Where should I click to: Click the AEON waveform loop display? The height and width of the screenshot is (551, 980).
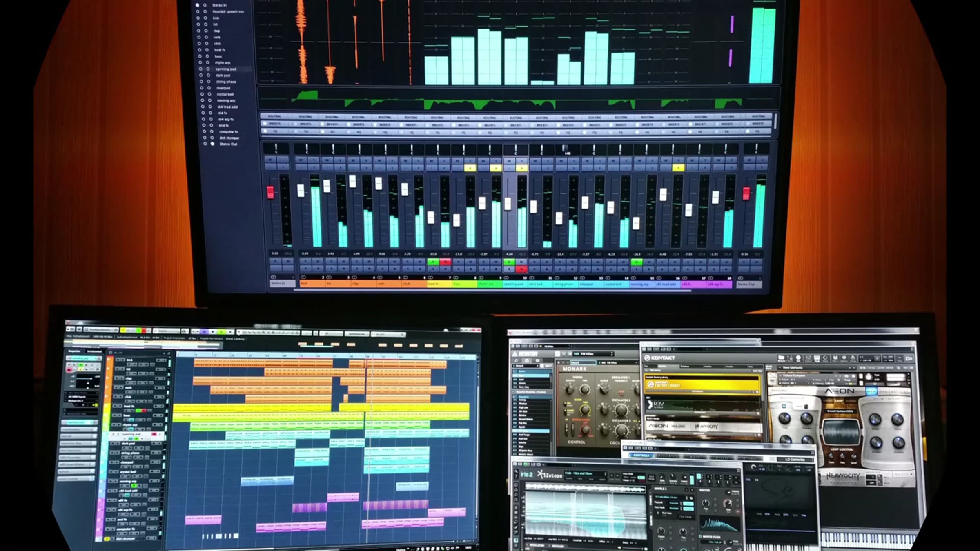(x=840, y=431)
